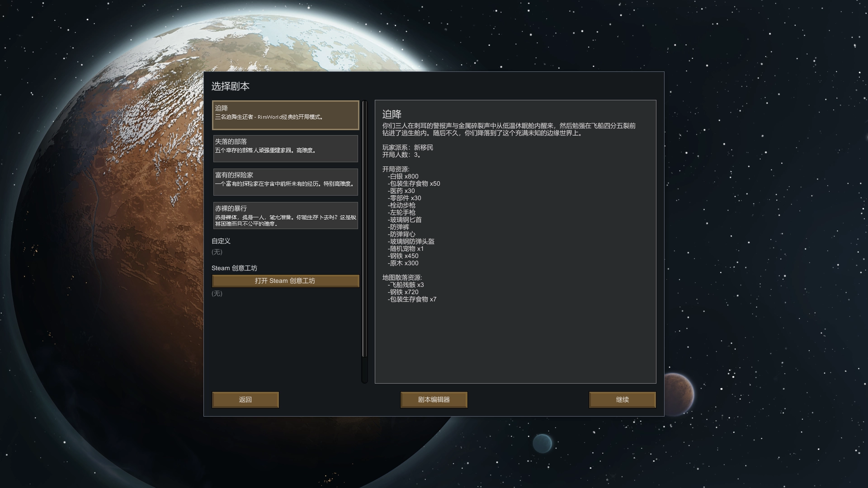Pick the 富有的探险家 scenario

tap(285, 182)
